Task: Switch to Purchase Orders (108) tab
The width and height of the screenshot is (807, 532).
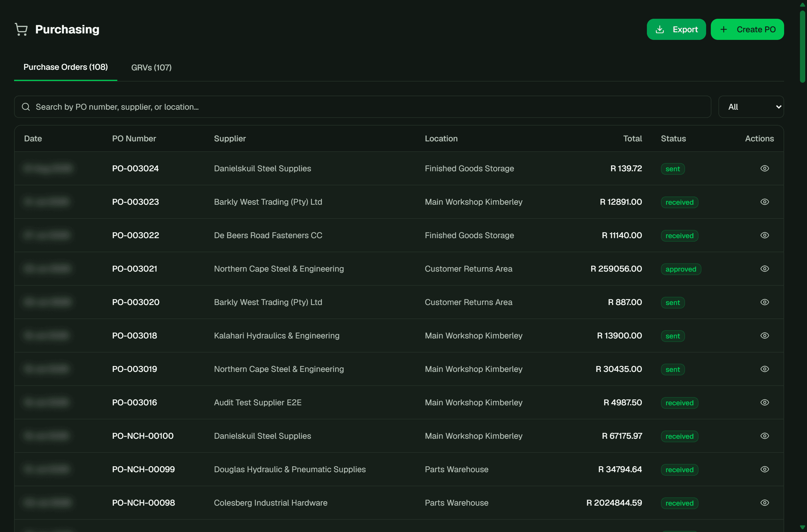Action: tap(65, 67)
